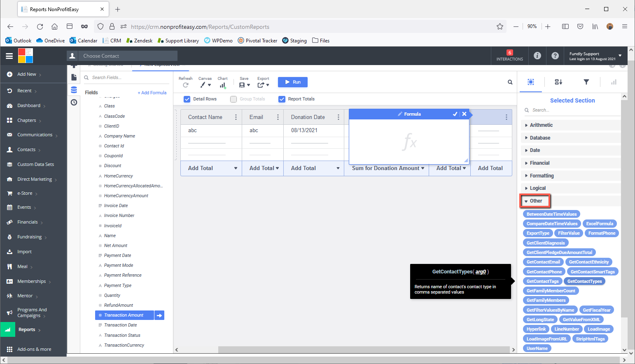The width and height of the screenshot is (635, 364).
Task: Open the sorting panel icon
Action: 558,82
